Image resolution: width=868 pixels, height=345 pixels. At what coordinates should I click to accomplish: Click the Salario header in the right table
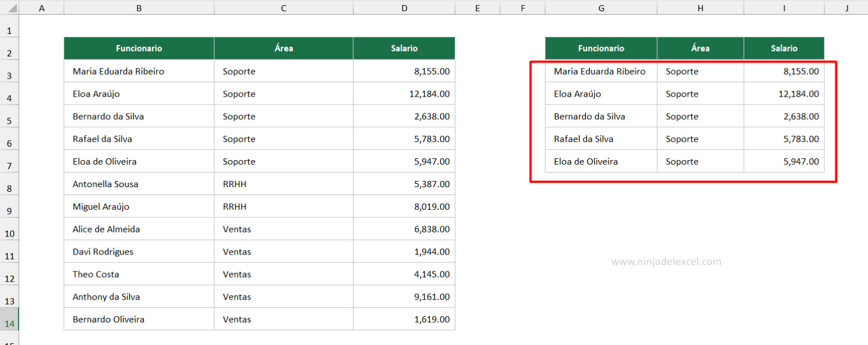(x=784, y=48)
